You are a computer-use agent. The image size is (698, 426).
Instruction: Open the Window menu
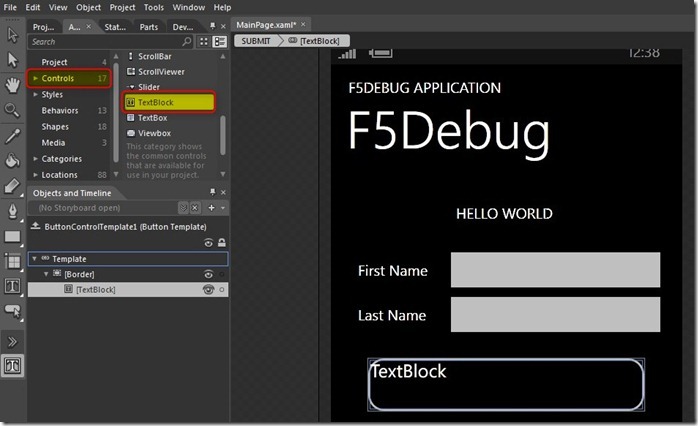(189, 8)
